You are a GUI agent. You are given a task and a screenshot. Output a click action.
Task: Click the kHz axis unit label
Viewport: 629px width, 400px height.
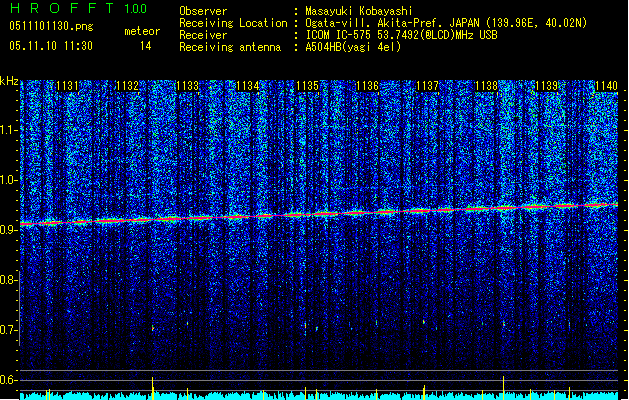tap(10, 81)
